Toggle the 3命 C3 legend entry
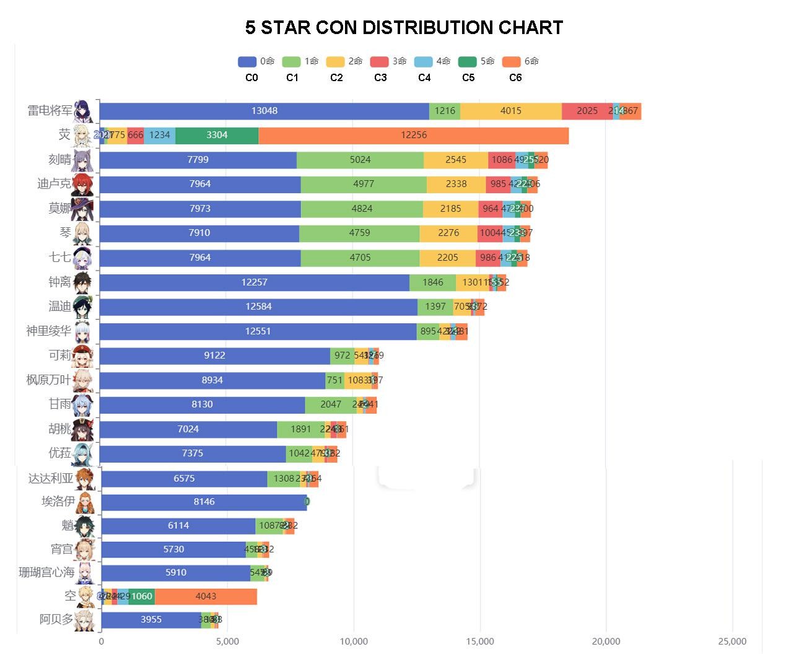Screen dimensions: 812x654 pyautogui.click(x=388, y=61)
